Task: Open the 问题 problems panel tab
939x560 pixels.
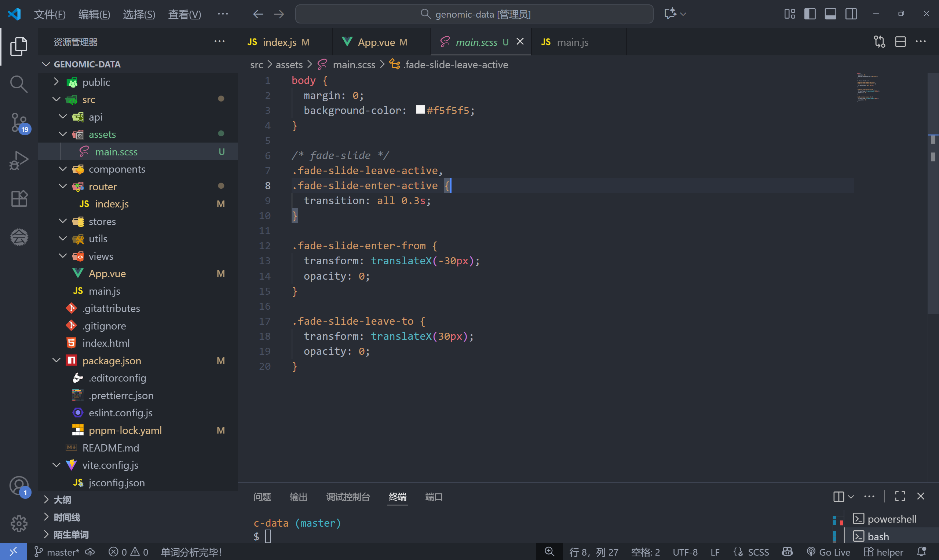Action: point(262,497)
